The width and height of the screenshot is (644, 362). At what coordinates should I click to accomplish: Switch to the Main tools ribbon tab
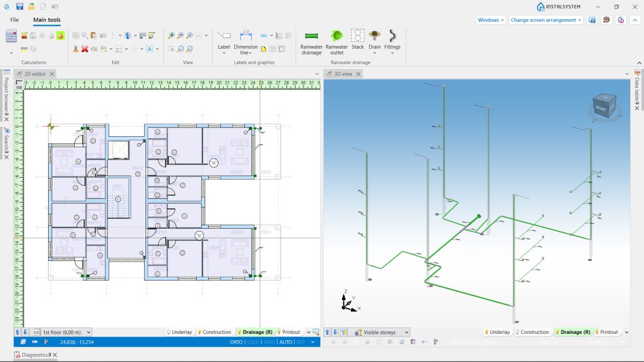coord(47,20)
